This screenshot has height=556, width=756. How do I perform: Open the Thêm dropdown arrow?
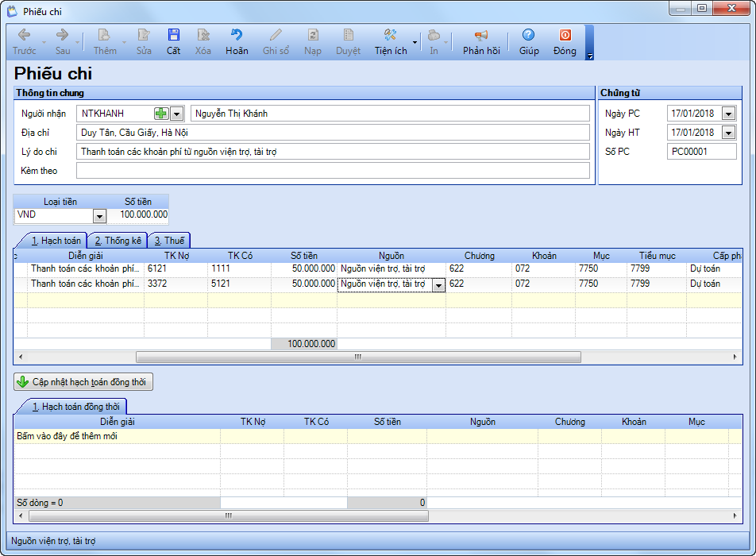(124, 42)
